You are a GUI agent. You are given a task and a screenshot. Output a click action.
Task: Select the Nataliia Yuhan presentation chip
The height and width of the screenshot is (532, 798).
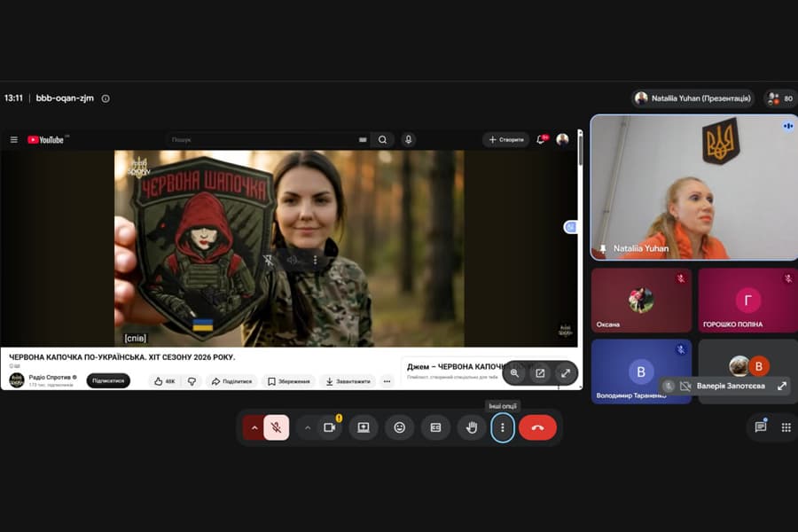click(x=692, y=98)
